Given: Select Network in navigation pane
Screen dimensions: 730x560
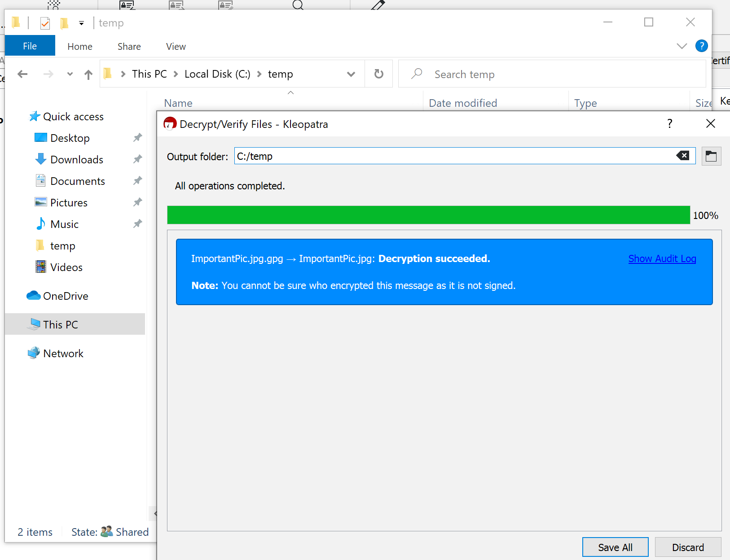Looking at the screenshot, I should point(55,353).
